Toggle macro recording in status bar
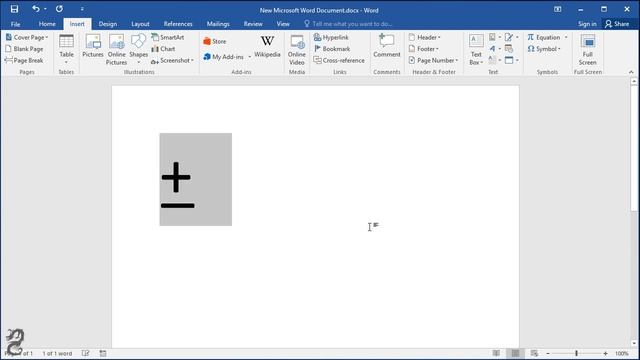The width and height of the screenshot is (640, 360). [x=103, y=353]
